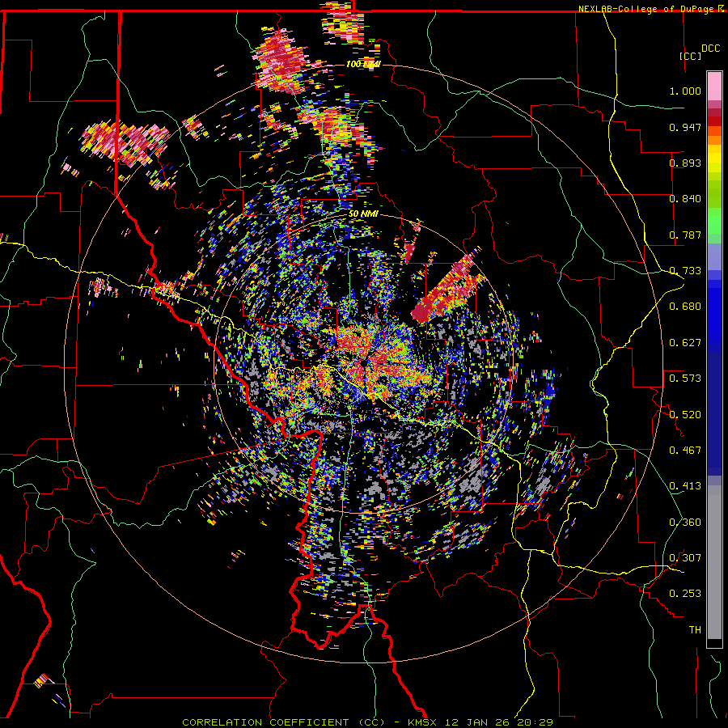
Task: Click the 0.573 scale value
Action: (x=685, y=379)
